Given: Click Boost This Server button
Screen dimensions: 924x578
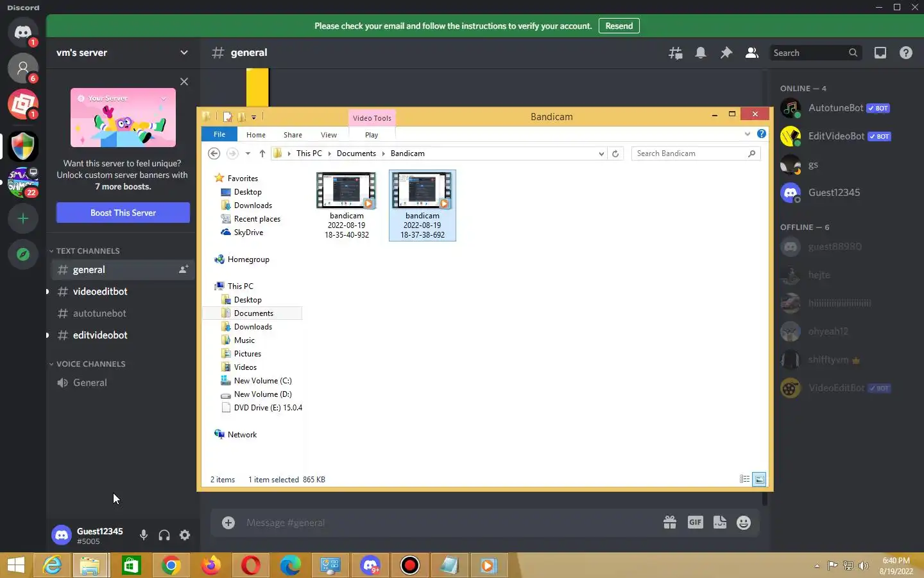Looking at the screenshot, I should pyautogui.click(x=123, y=213).
